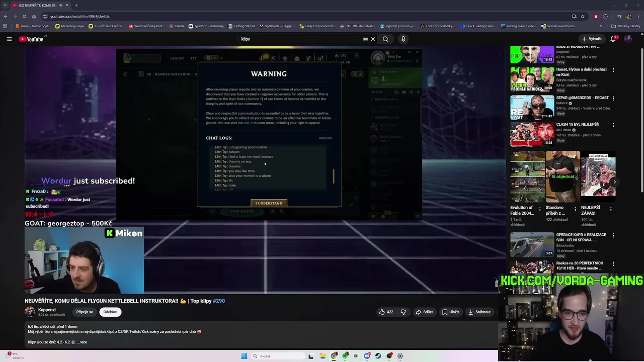Open the account avatar menu
The image size is (644, 362).
click(628, 39)
